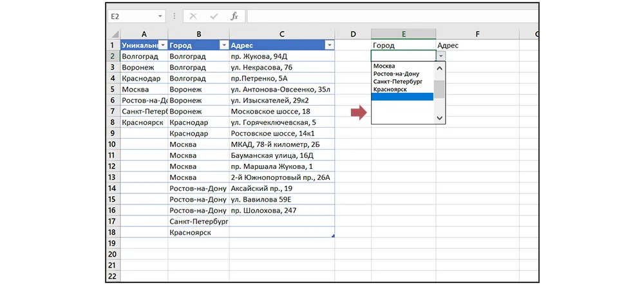The image size is (644, 285).
Task: Expand filter for Уникальные column in A1
Action: (162, 45)
